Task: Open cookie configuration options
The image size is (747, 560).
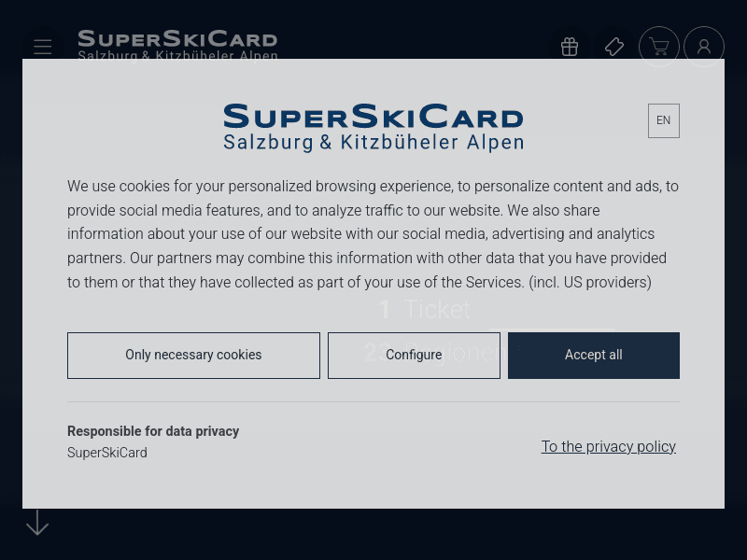Action: tap(414, 355)
